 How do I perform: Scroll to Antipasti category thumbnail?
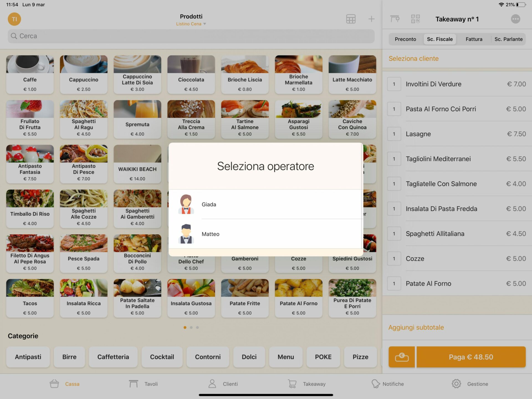click(27, 357)
